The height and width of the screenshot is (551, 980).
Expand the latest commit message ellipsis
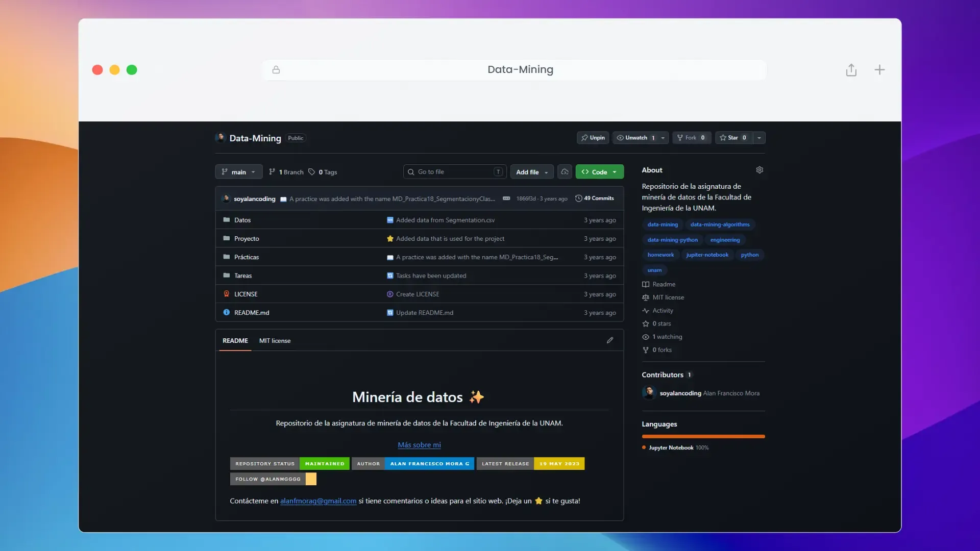pyautogui.click(x=506, y=198)
